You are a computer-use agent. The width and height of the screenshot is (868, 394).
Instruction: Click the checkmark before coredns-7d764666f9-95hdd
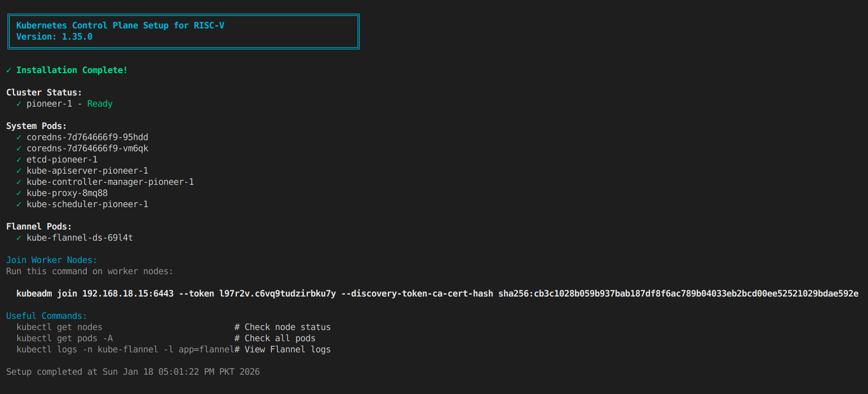[x=19, y=138]
